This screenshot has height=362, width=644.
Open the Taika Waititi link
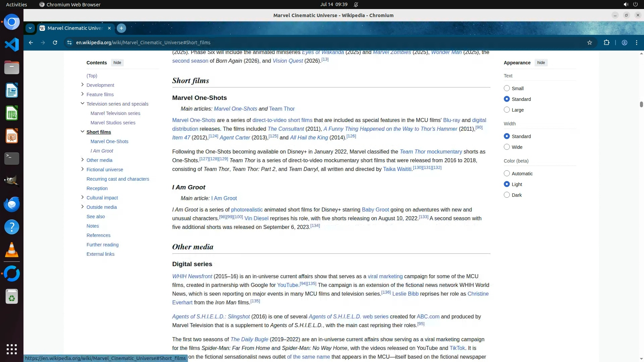point(397,169)
